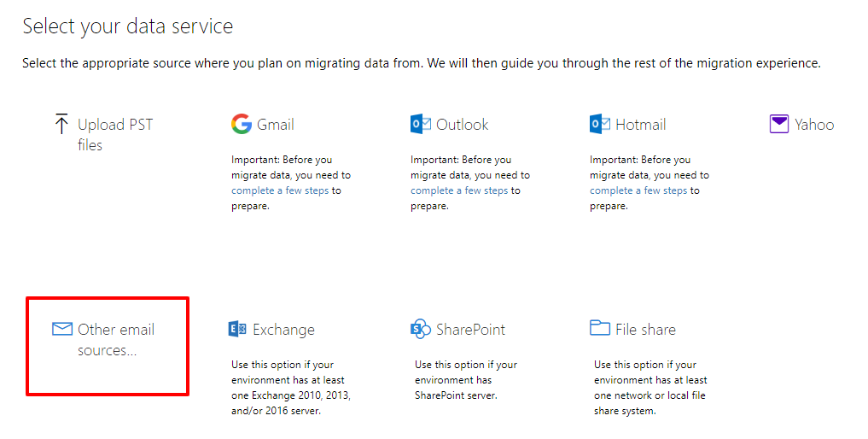Click the SharePoint logo icon

pos(420,329)
